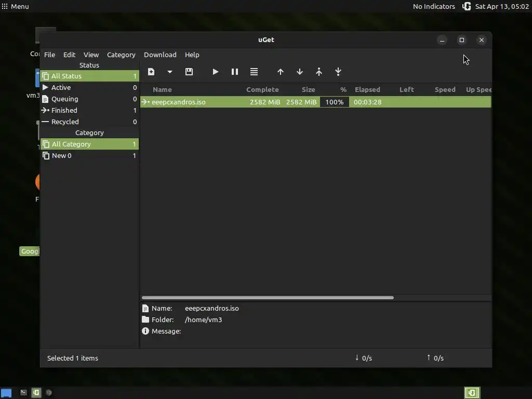
Task: Click uGet indicator at bottom right taskbar
Action: (x=472, y=393)
